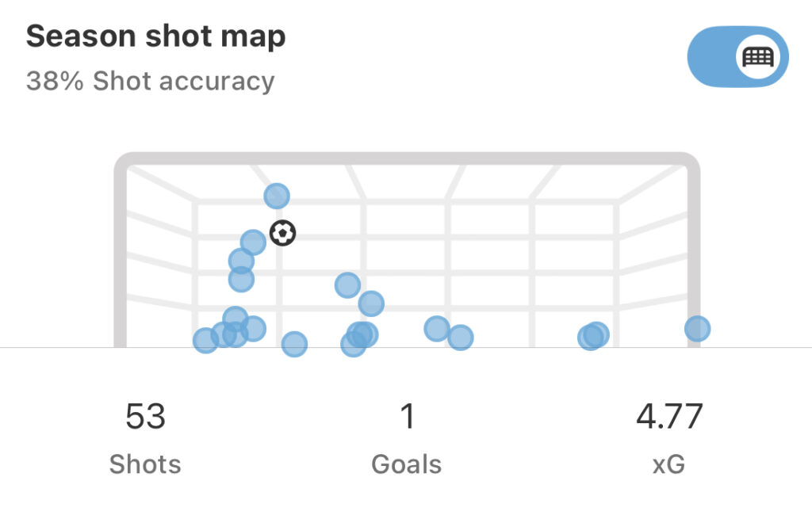Click the shot dot just right of goal center
This screenshot has width=812, height=519.
pyautogui.click(x=437, y=329)
